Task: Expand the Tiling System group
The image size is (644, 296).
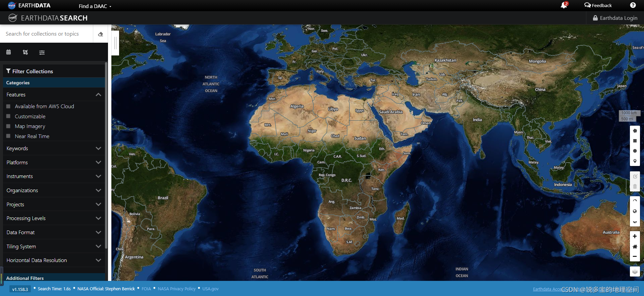Action: pyautogui.click(x=54, y=246)
